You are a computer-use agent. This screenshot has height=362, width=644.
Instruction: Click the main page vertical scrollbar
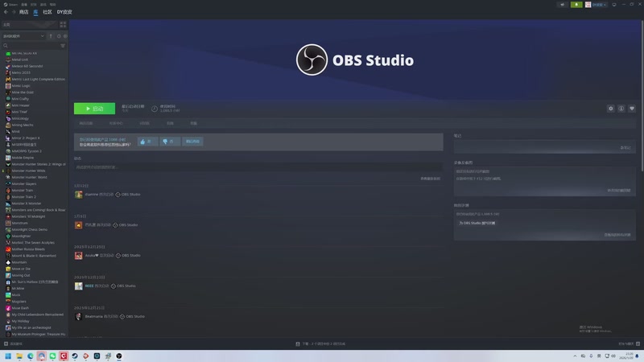[x=642, y=94]
